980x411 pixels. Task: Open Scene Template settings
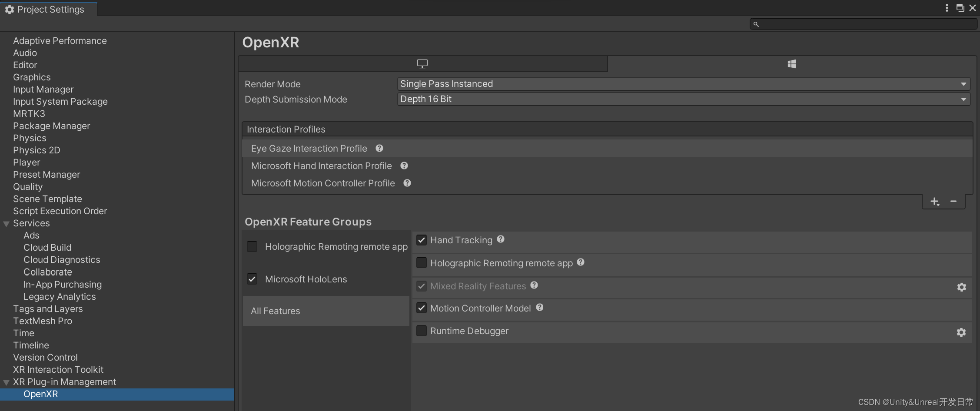tap(47, 199)
